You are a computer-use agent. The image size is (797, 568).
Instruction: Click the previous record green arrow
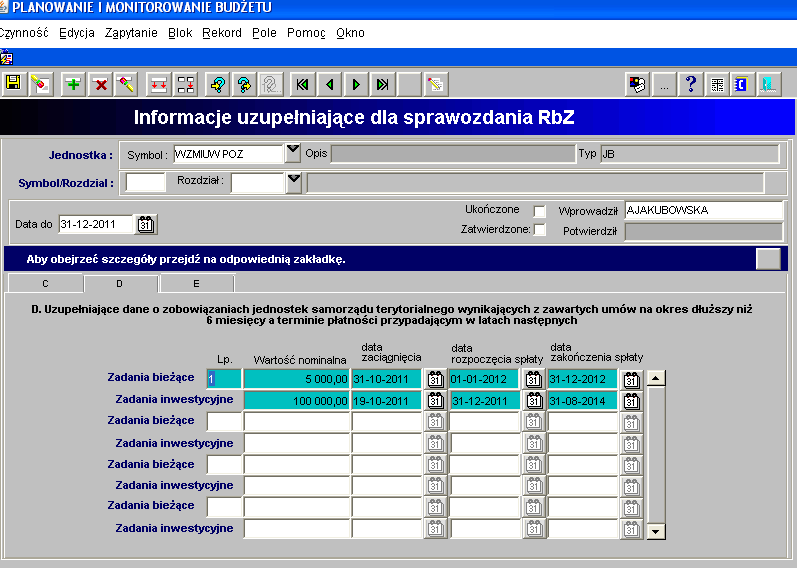coord(329,84)
